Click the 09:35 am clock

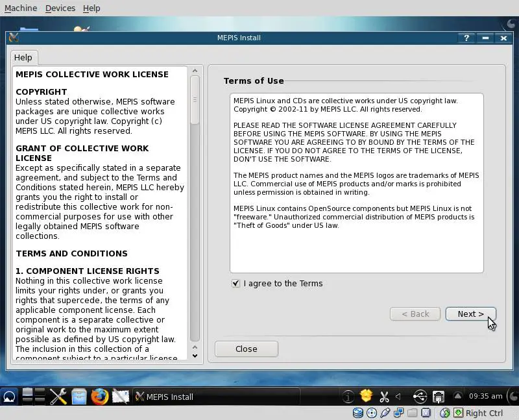pos(485,396)
